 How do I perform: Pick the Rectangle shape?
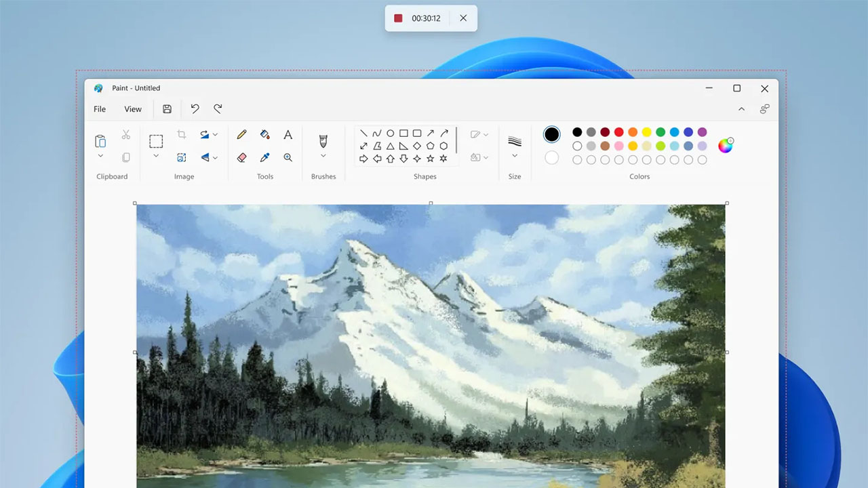point(403,133)
